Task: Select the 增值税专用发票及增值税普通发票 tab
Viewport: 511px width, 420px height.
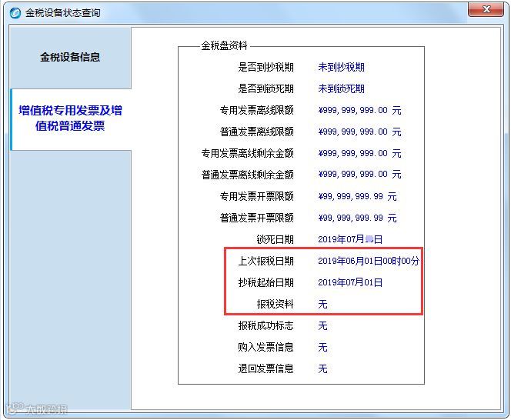Action: click(x=71, y=118)
